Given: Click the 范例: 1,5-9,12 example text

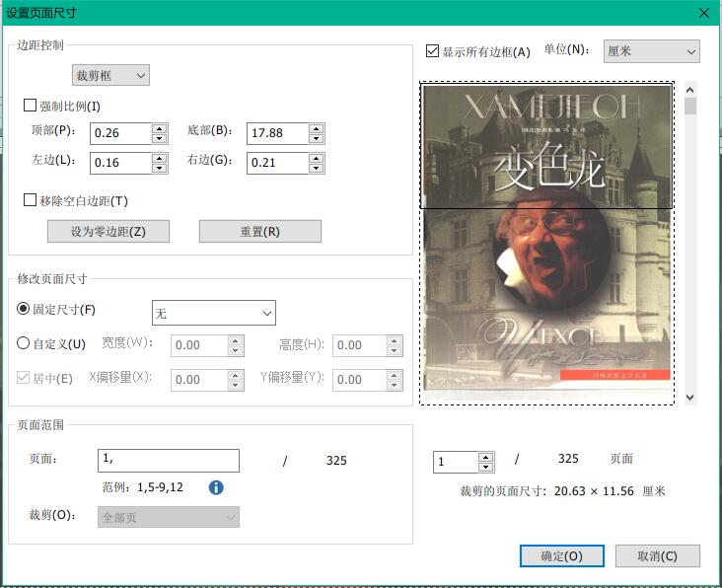Looking at the screenshot, I should pyautogui.click(x=143, y=487).
